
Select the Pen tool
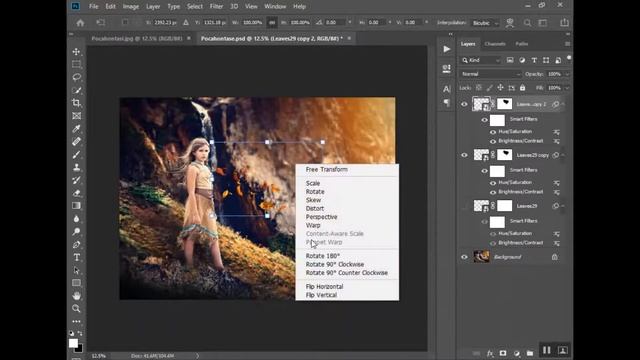76,244
